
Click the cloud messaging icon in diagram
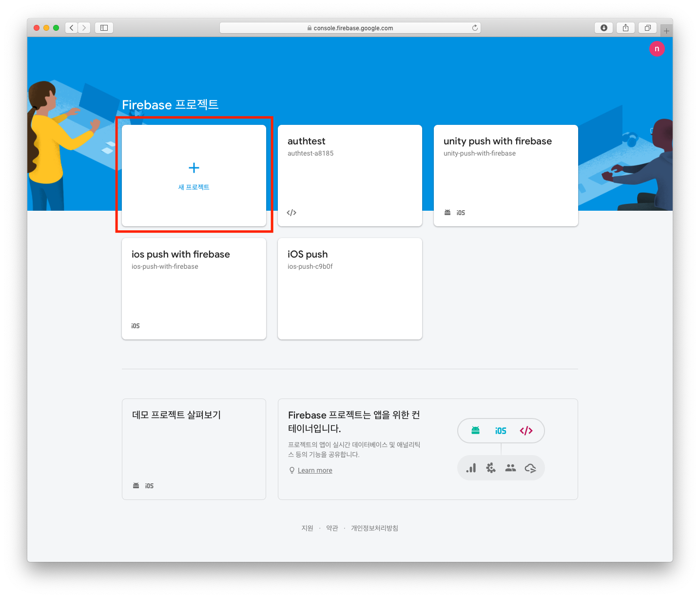point(530,468)
